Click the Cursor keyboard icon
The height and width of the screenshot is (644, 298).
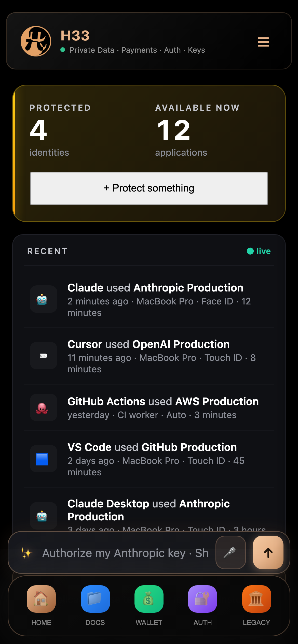pos(44,356)
